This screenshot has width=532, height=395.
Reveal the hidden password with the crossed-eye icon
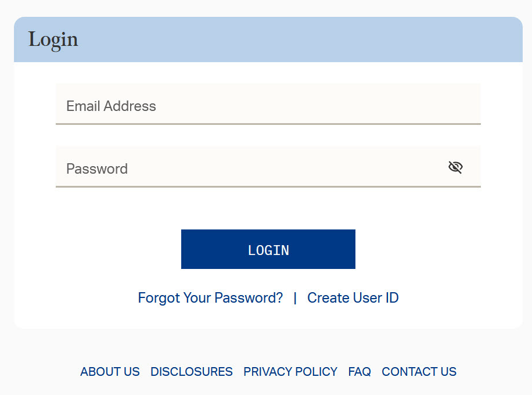click(455, 167)
